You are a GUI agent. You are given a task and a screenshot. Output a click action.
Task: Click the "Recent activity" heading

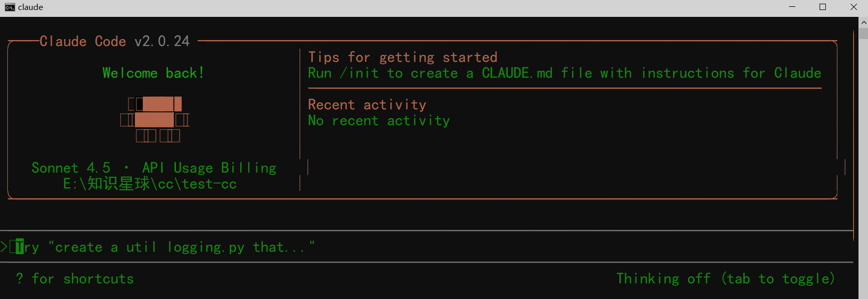367,104
